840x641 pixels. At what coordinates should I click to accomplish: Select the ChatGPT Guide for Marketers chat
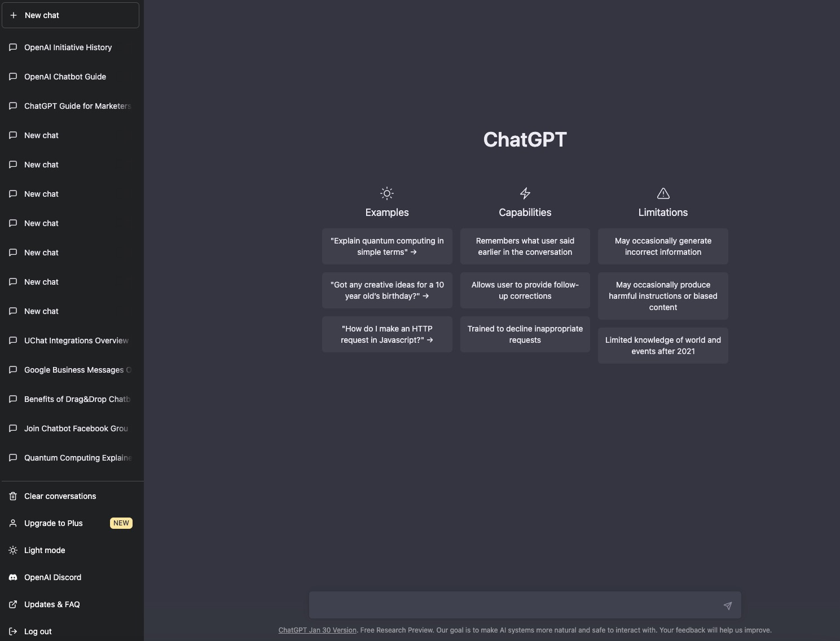click(77, 106)
